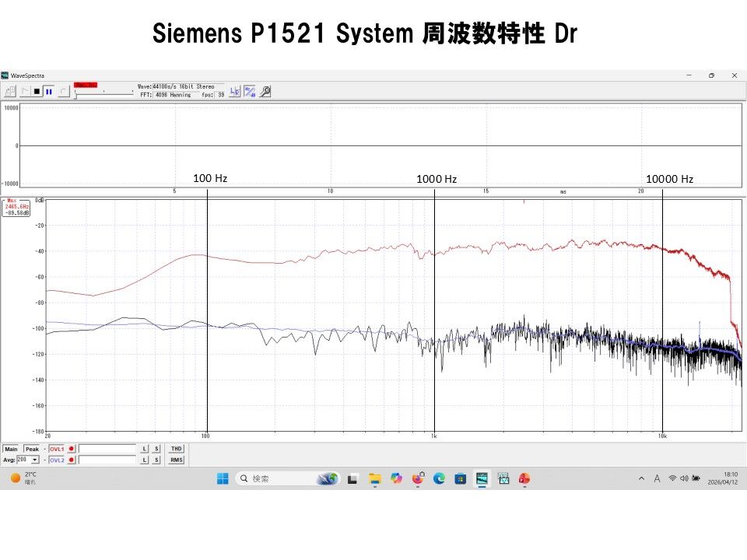Open settings with the wrench icon
The image size is (747, 560).
pyautogui.click(x=265, y=92)
